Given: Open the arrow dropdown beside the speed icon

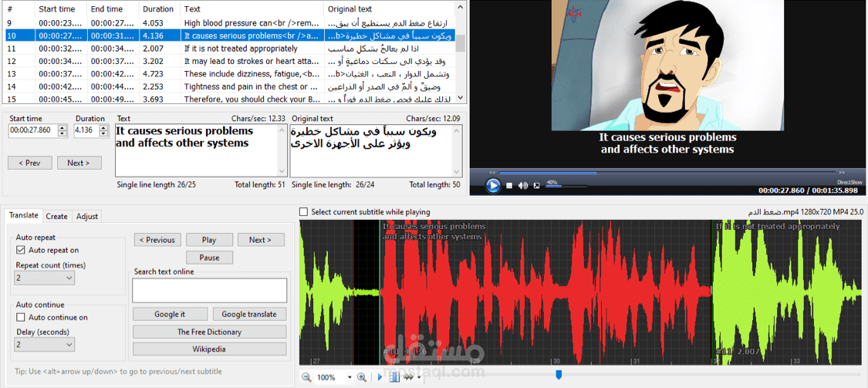Looking at the screenshot, I should [419, 378].
